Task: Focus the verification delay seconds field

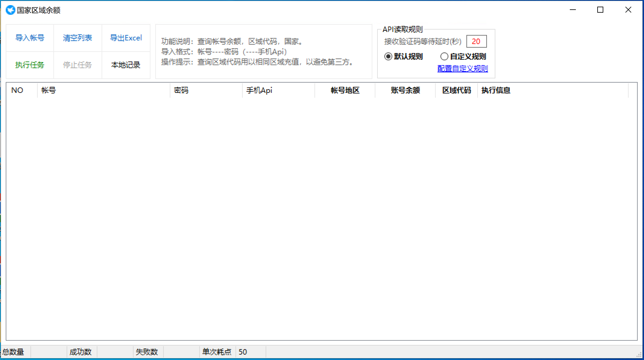Action: pyautogui.click(x=476, y=41)
